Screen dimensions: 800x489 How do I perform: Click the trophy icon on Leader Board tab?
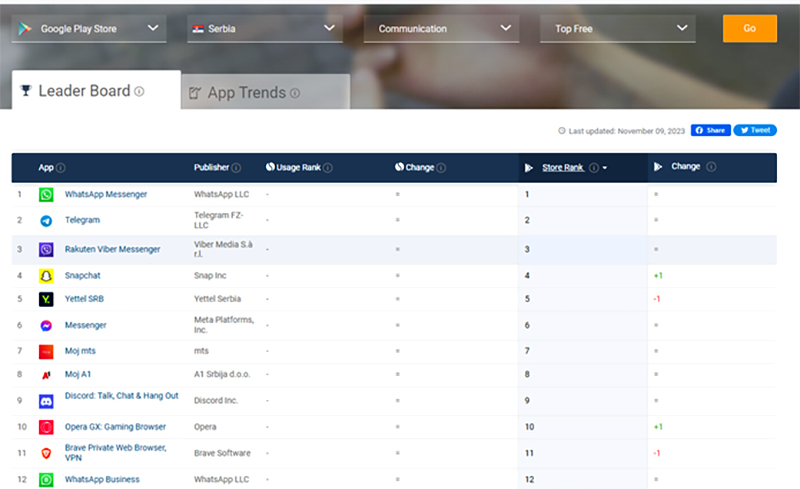click(26, 91)
